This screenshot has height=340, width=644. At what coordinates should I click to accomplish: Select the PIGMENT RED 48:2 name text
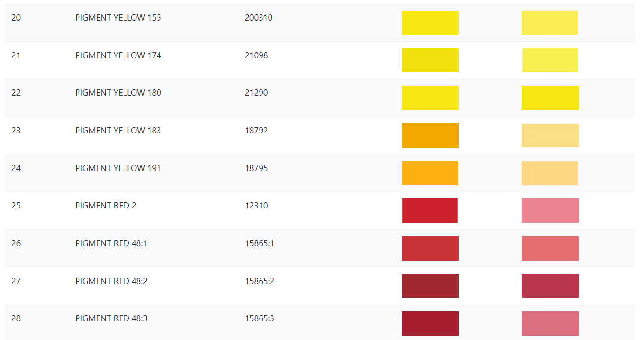[111, 281]
